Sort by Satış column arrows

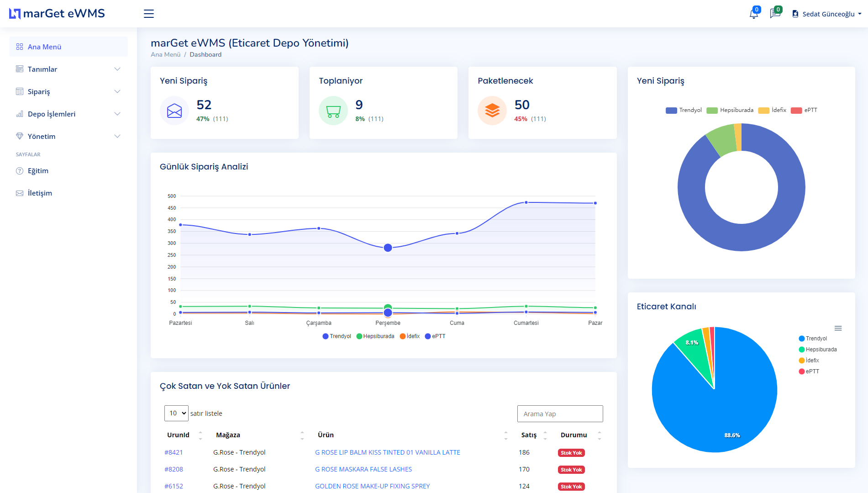click(545, 435)
